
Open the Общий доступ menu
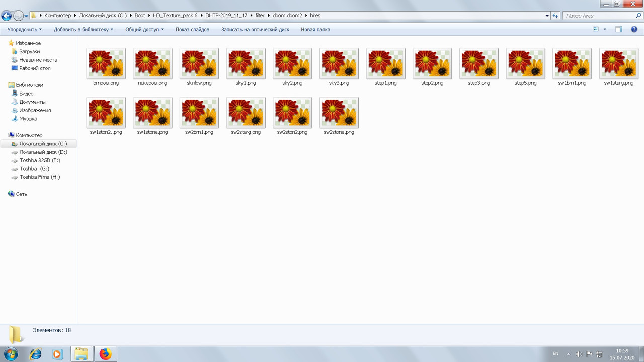point(144,29)
